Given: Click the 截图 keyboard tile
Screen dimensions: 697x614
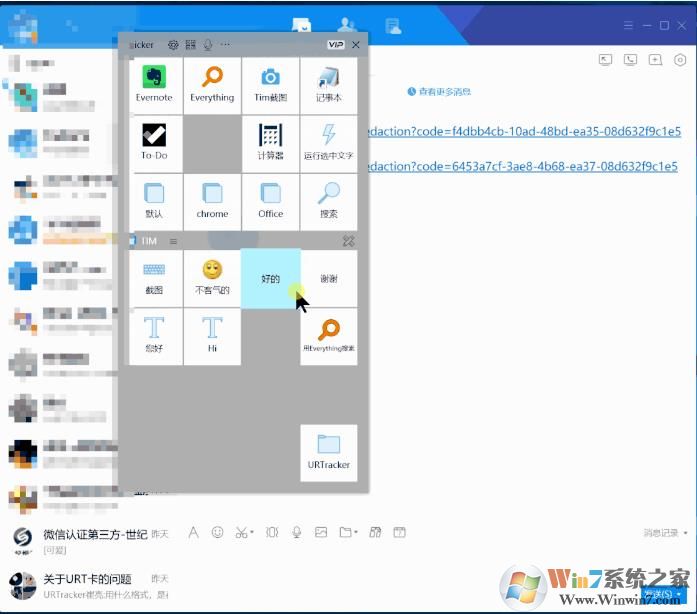Looking at the screenshot, I should 154,278.
